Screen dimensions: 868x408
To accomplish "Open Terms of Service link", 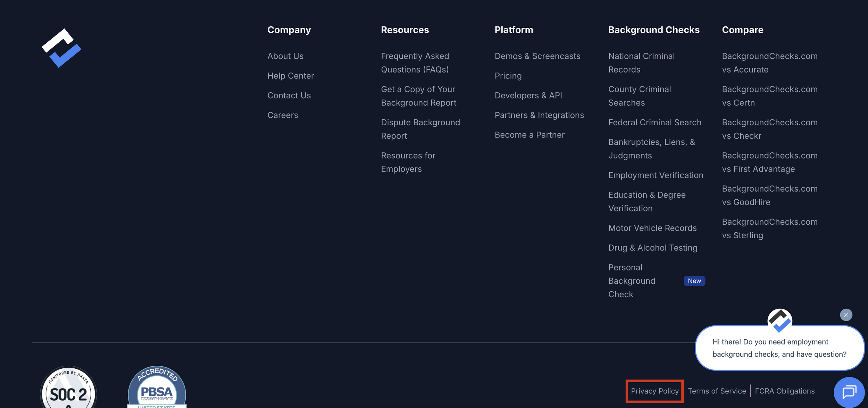I will pos(717,391).
